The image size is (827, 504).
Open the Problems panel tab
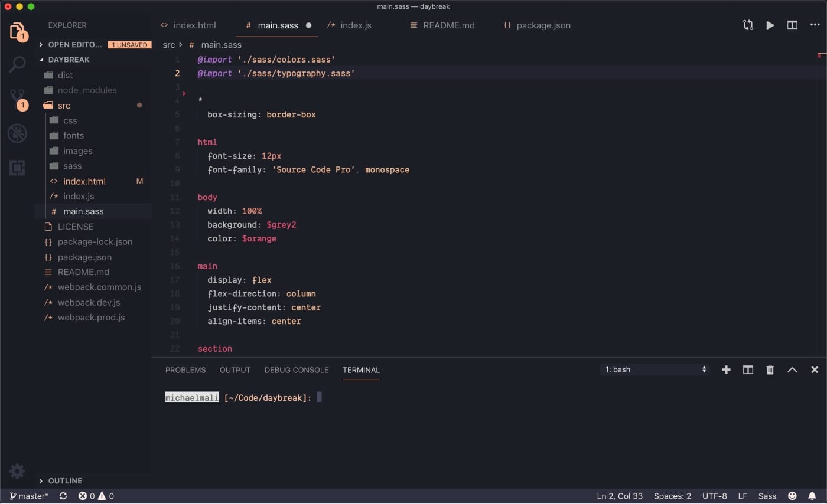pos(185,370)
